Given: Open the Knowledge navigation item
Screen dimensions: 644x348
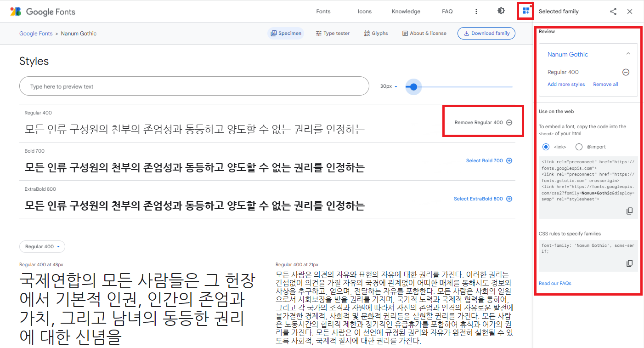Looking at the screenshot, I should (406, 11).
